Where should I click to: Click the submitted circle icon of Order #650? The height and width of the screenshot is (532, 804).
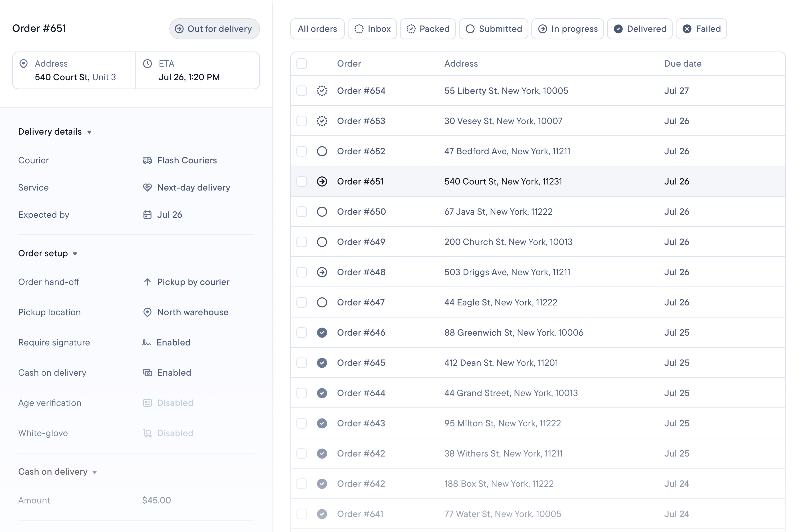322,212
